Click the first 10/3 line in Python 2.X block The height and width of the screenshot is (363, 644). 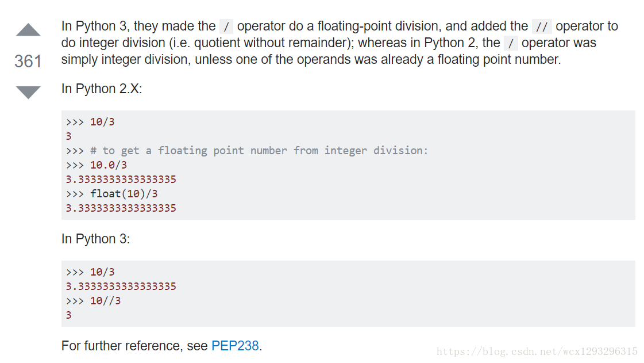coord(90,122)
